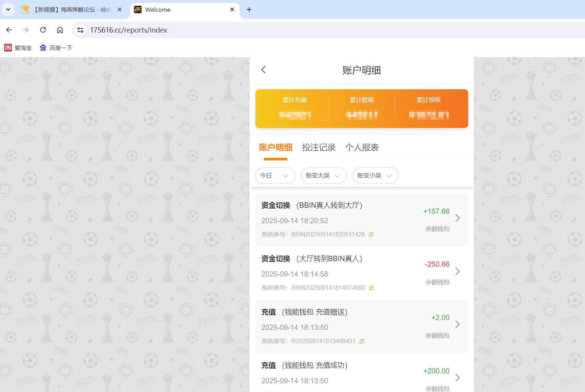Expand details of the +157.66 资金切换 record
The height and width of the screenshot is (392, 585).
pyautogui.click(x=457, y=218)
